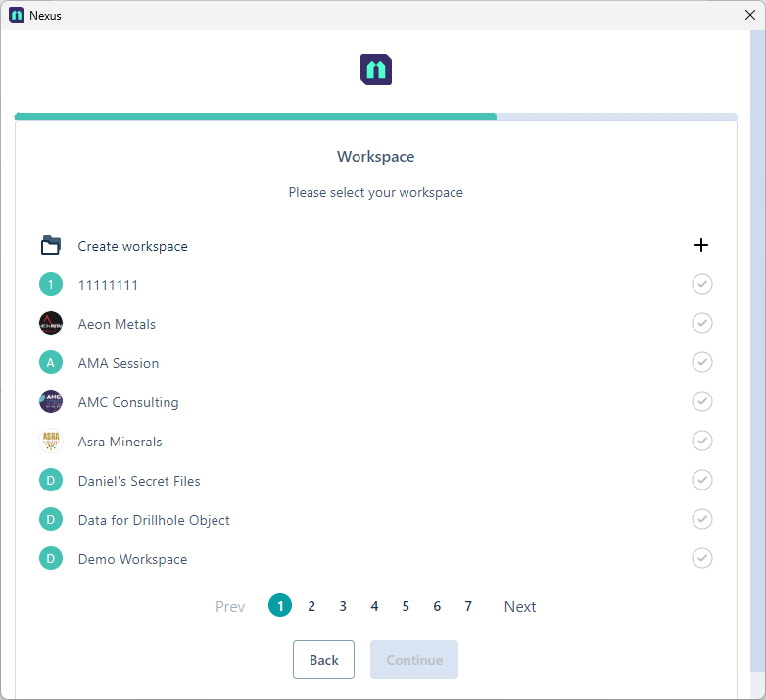Click the Data for Drillhole Object avatar
Image resolution: width=766 pixels, height=700 pixels.
[51, 519]
